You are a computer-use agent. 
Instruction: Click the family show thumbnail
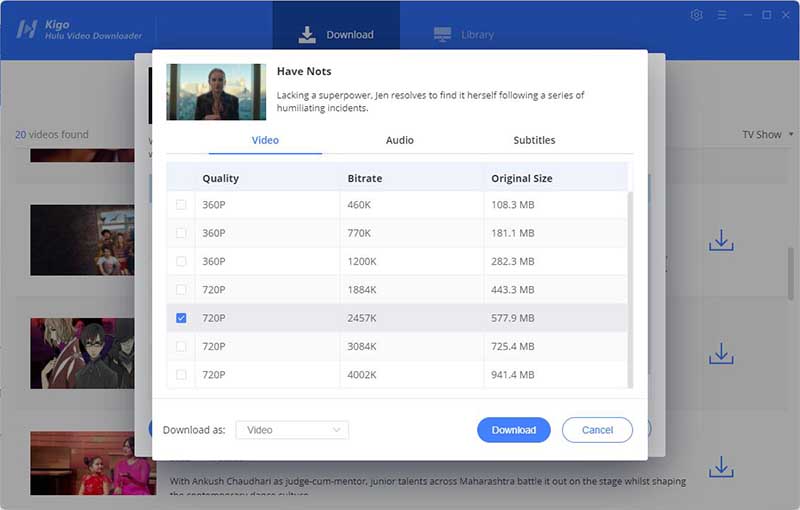click(82, 240)
